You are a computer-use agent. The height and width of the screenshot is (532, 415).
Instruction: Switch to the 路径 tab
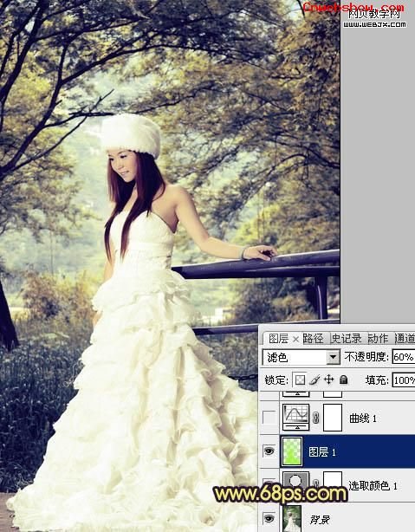pyautogui.click(x=313, y=338)
